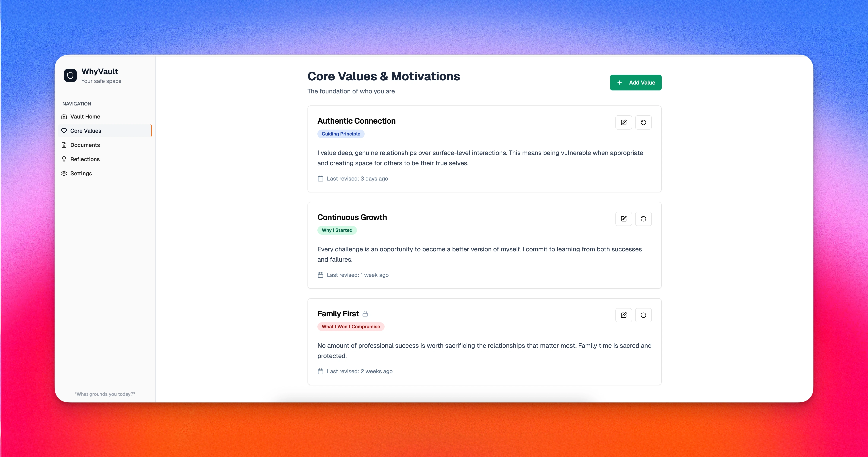Click the Why I Started tag

tap(337, 230)
